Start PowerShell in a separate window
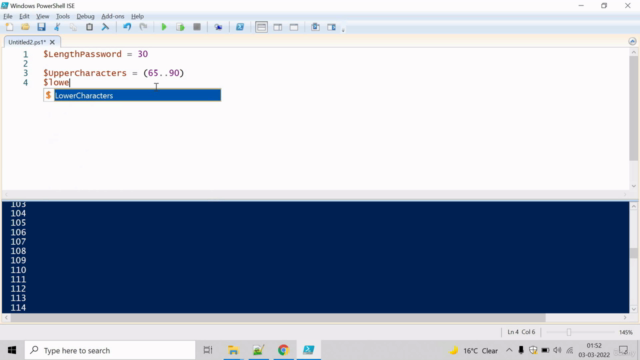 pos(240,27)
